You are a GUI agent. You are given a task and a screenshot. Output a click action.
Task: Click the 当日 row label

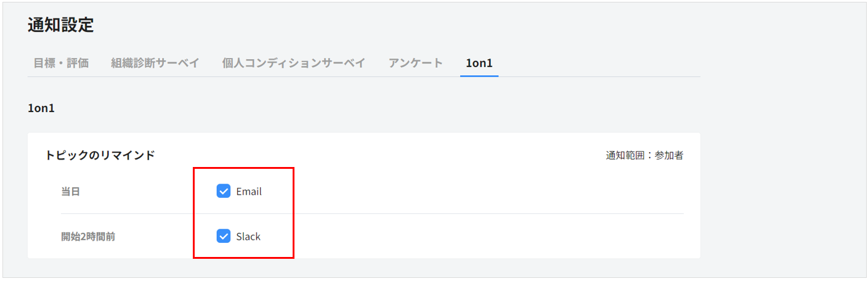[x=70, y=192]
